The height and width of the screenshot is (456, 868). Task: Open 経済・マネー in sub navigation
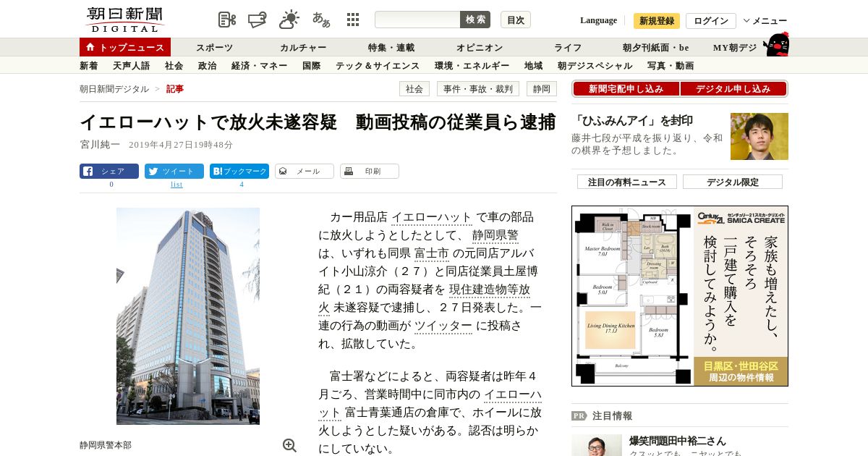260,66
